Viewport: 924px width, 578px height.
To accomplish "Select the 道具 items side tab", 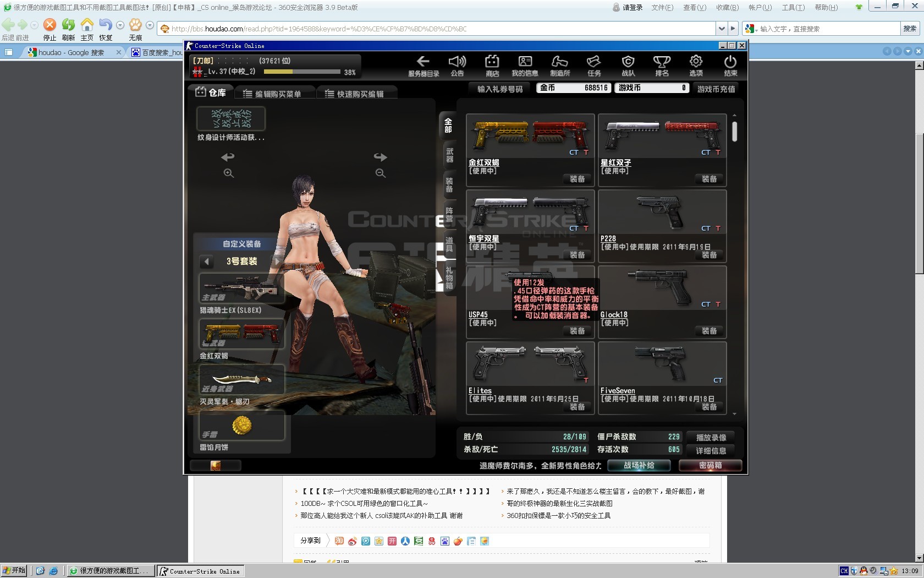I will [449, 244].
